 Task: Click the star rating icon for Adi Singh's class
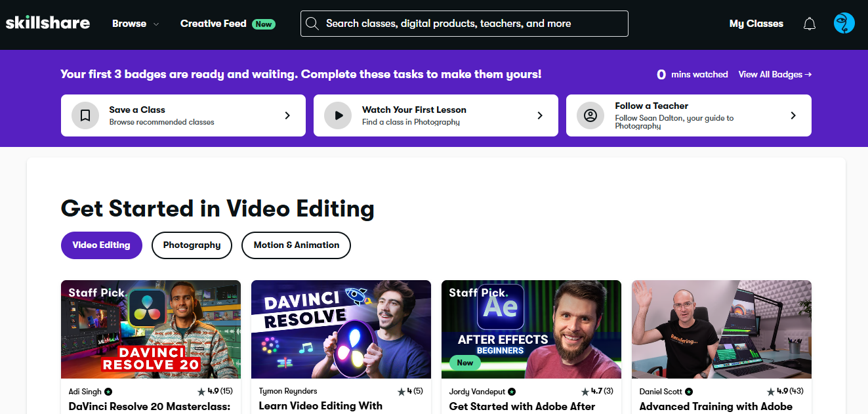pyautogui.click(x=201, y=392)
